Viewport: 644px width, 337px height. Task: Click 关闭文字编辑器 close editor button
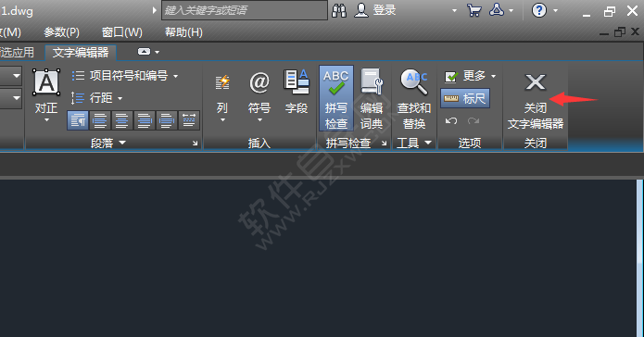click(x=536, y=101)
